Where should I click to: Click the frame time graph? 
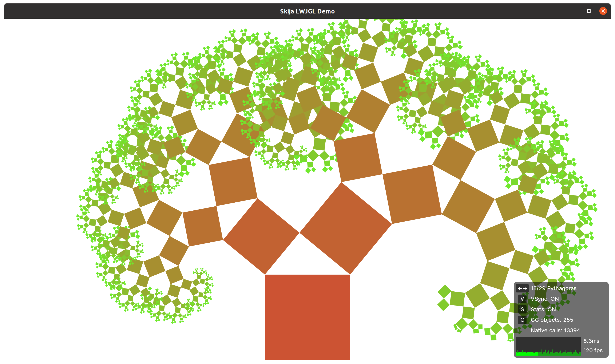coord(548,346)
